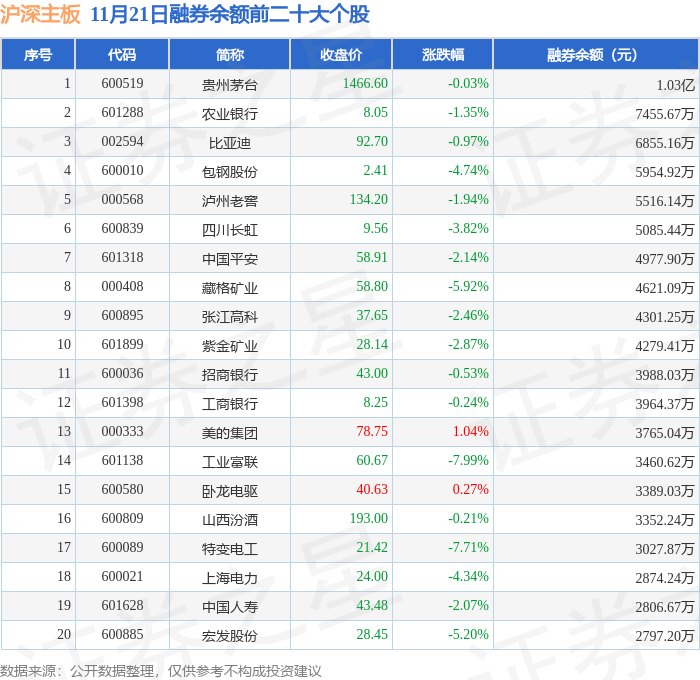Click stock name 特变电工
Screen dimensions: 700x680
pos(229,549)
